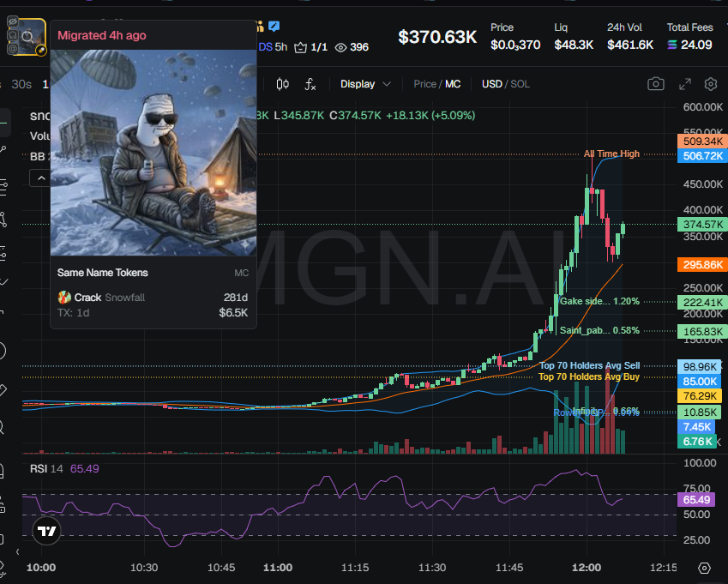This screenshot has width=728, height=584.
Task: Click the magnifier search icon on token avatar
Action: coord(27,36)
